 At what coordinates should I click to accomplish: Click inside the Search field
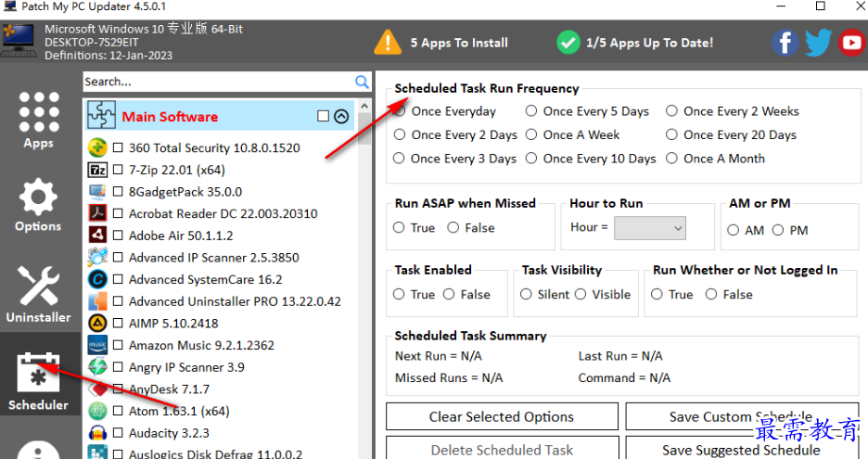(x=218, y=82)
